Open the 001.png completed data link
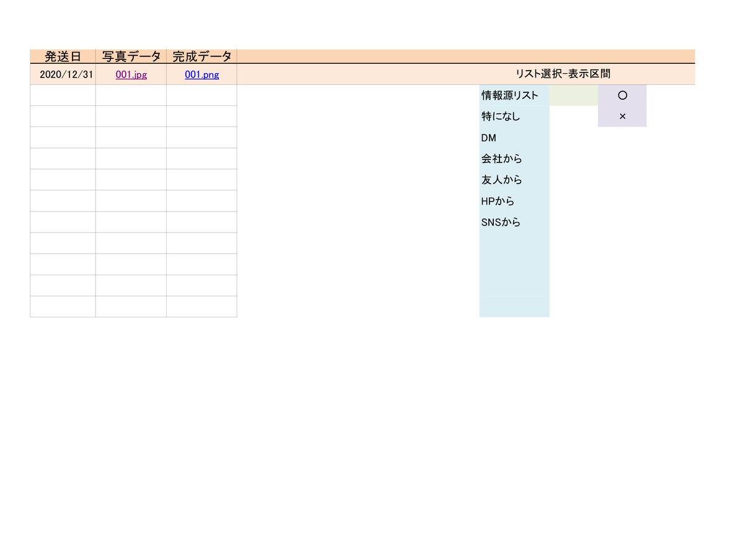Image resolution: width=756 pixels, height=535 pixels. pos(202,75)
